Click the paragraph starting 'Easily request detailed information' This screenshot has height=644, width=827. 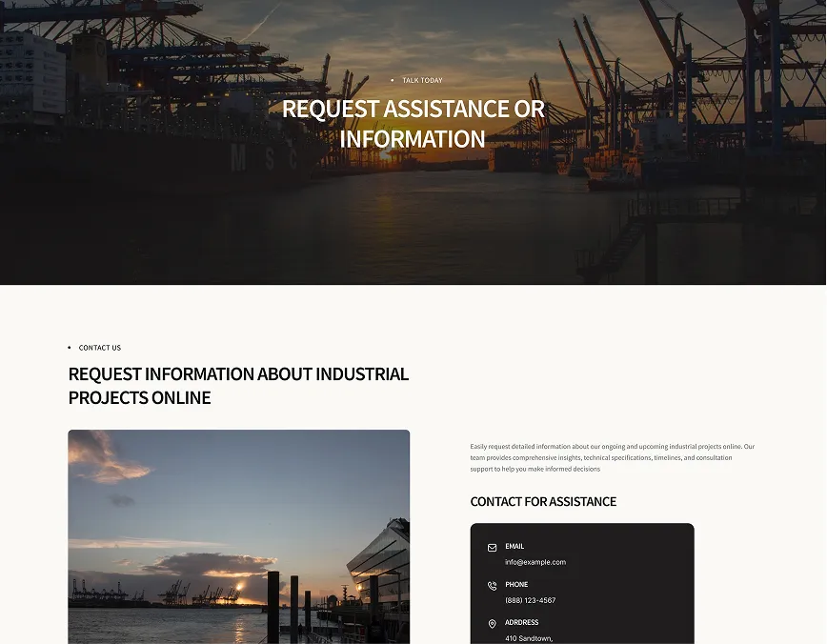coord(613,457)
